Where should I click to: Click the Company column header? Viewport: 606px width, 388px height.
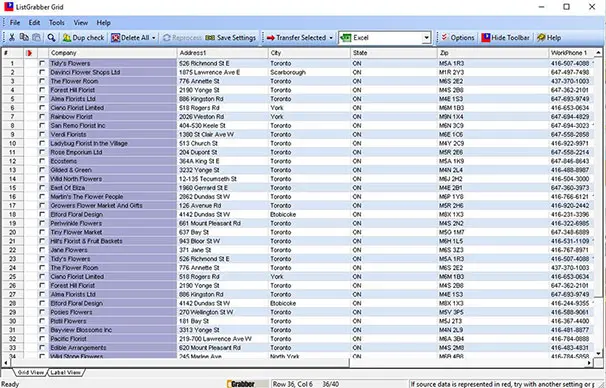112,53
